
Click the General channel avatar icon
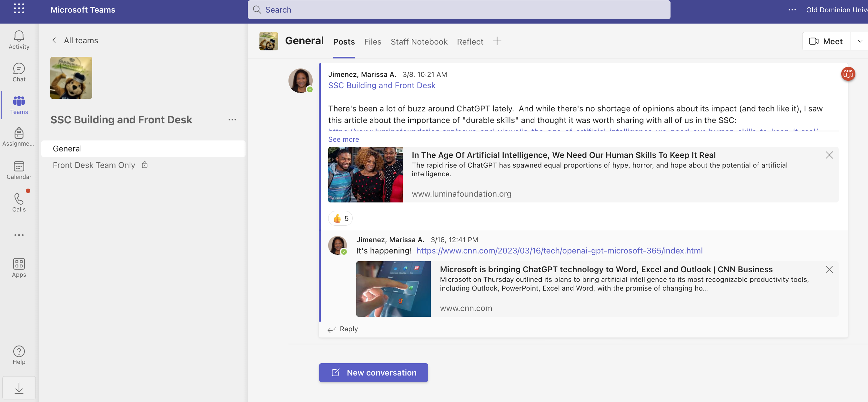click(268, 41)
